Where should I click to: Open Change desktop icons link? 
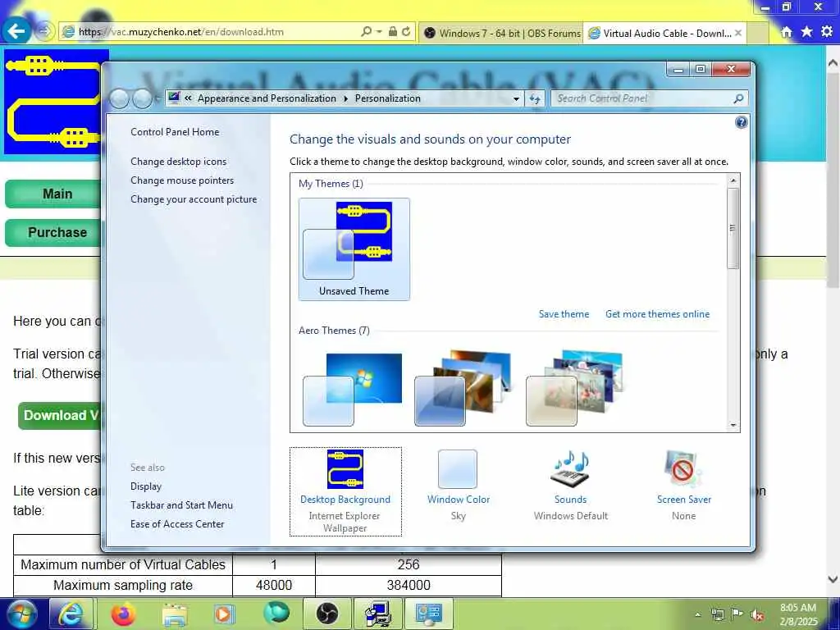(x=178, y=162)
